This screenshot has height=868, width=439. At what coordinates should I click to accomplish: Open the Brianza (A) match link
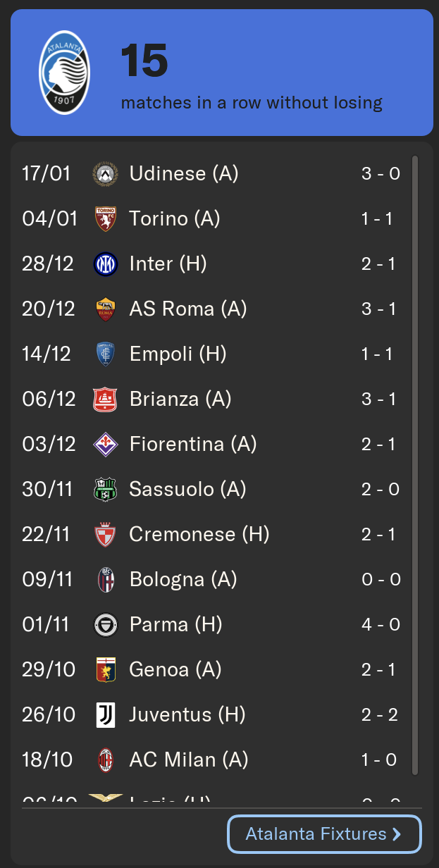click(x=180, y=399)
